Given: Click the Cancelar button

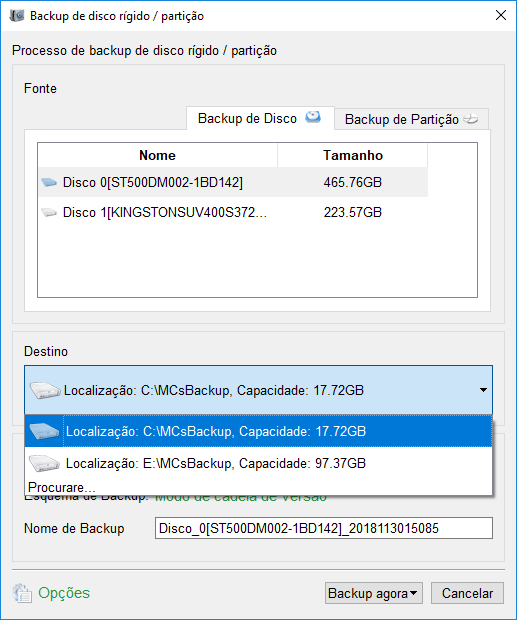Looking at the screenshot, I should pyautogui.click(x=467, y=593).
